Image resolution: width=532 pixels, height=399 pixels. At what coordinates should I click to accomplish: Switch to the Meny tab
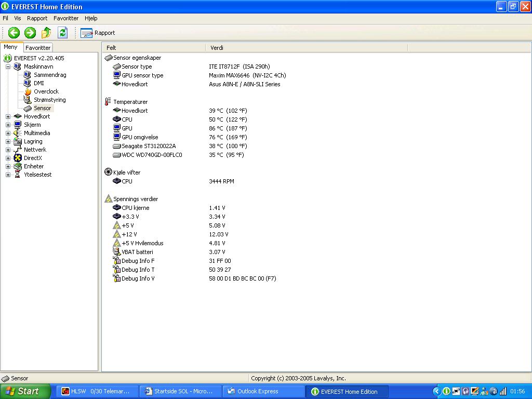pos(11,47)
